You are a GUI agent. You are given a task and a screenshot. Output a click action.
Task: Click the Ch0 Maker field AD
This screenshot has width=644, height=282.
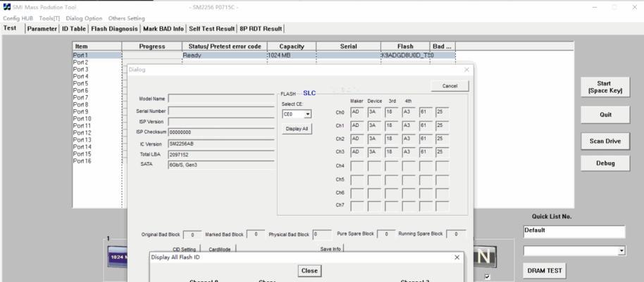[357, 112]
